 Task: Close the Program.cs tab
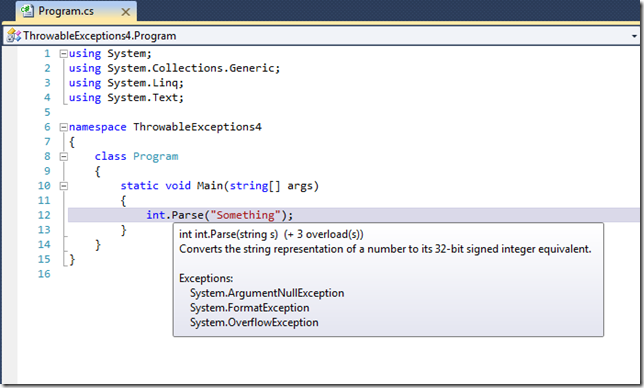pos(126,12)
